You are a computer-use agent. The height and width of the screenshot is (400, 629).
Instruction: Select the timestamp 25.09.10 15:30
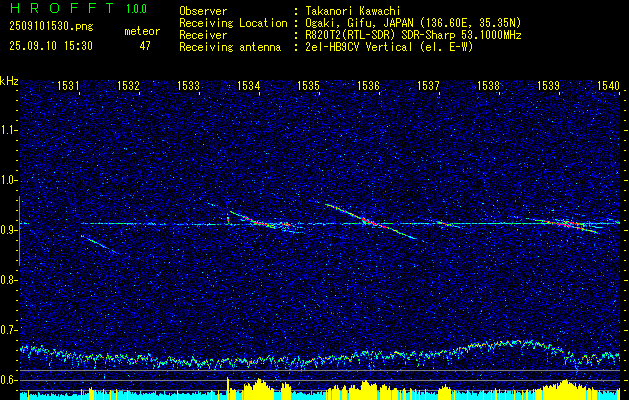(51, 46)
